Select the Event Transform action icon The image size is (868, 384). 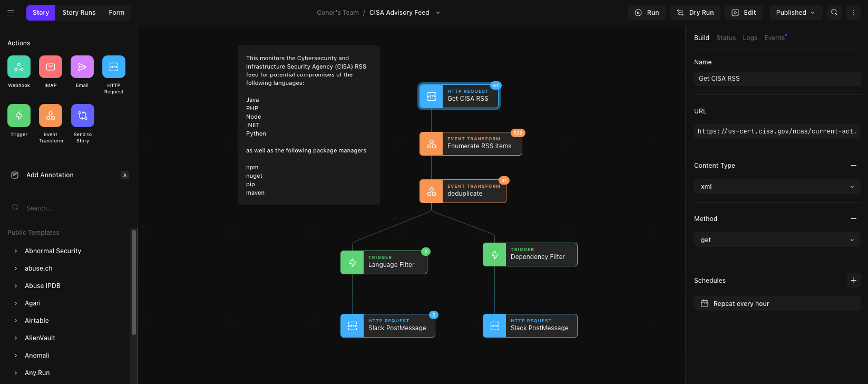[x=51, y=116]
